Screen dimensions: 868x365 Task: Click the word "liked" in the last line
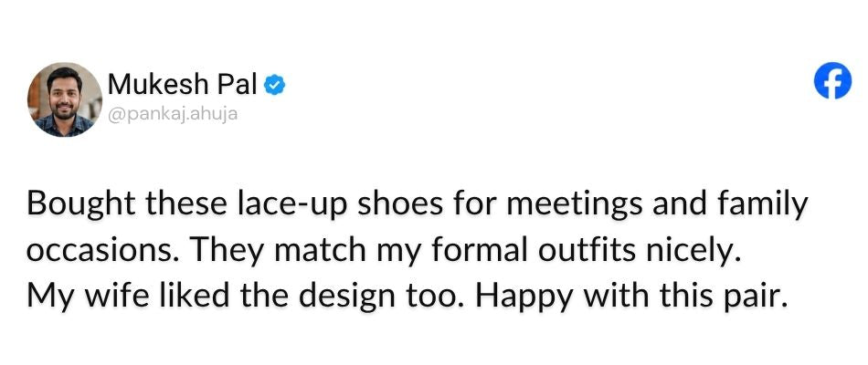click(x=195, y=297)
